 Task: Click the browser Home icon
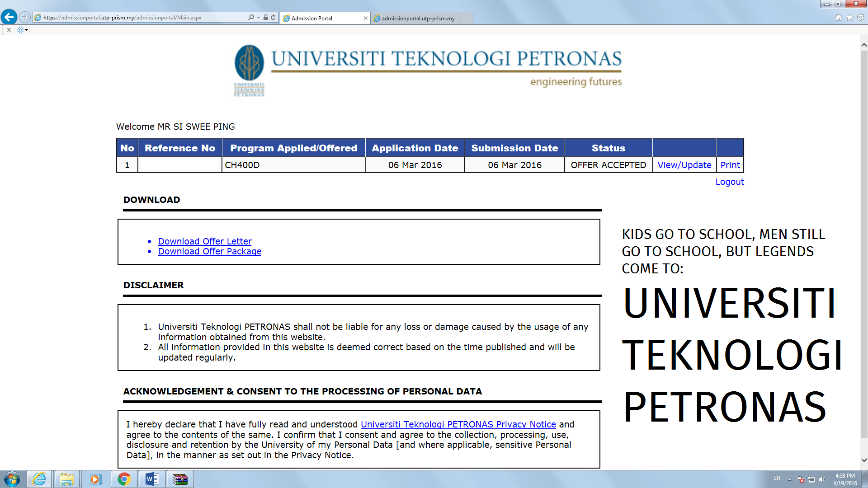838,17
